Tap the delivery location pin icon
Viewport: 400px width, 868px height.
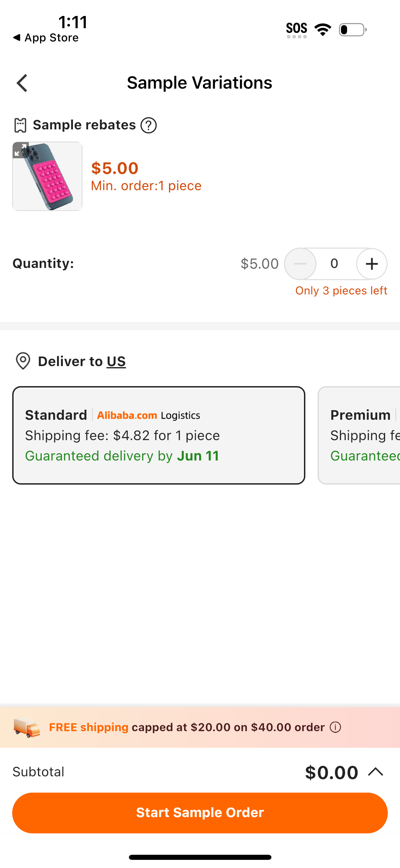(x=23, y=361)
